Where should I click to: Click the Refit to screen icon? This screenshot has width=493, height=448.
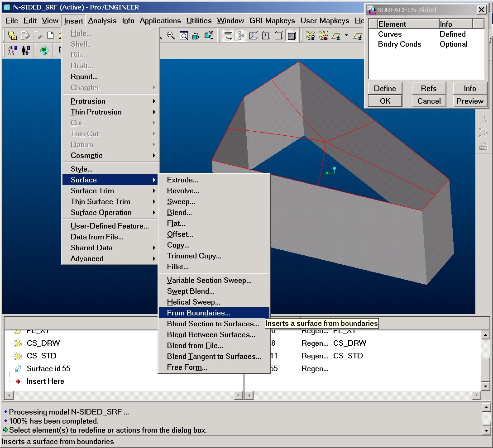(184, 36)
